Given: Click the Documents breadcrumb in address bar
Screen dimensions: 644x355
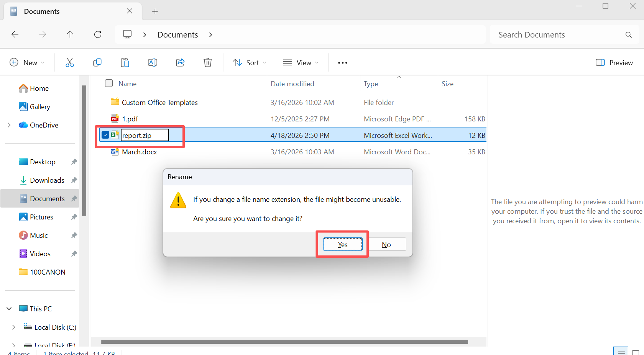Looking at the screenshot, I should pos(178,35).
